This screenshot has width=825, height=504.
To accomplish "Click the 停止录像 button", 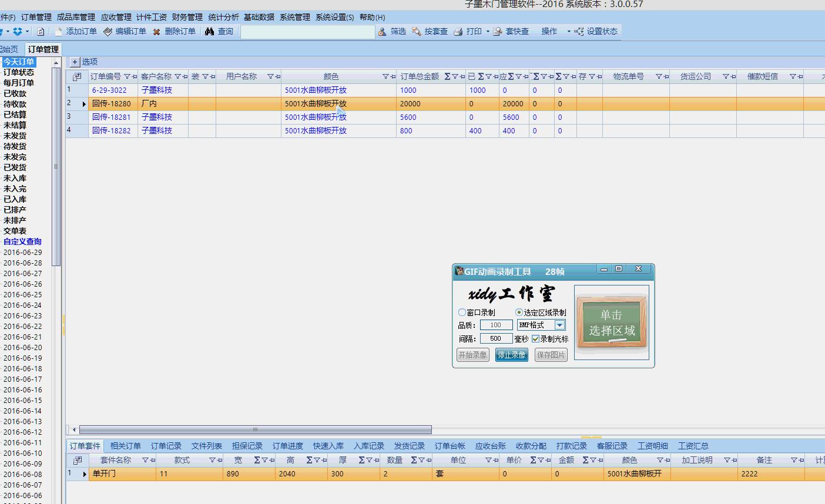I will [511, 355].
